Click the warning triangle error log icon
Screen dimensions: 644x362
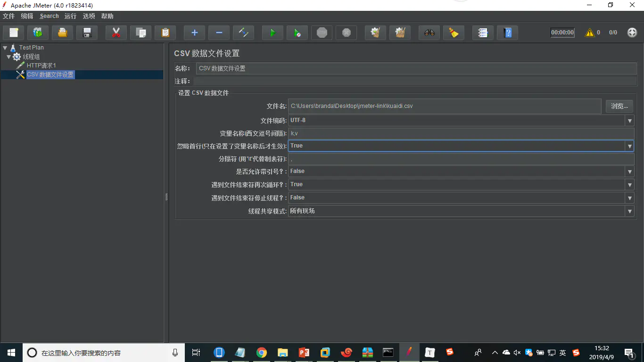[589, 33]
